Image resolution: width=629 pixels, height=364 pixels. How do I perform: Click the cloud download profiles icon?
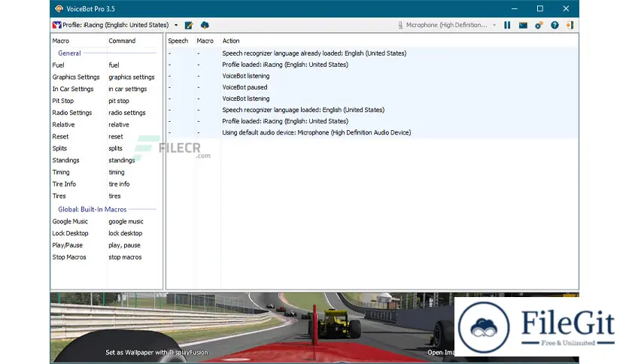[x=205, y=26]
